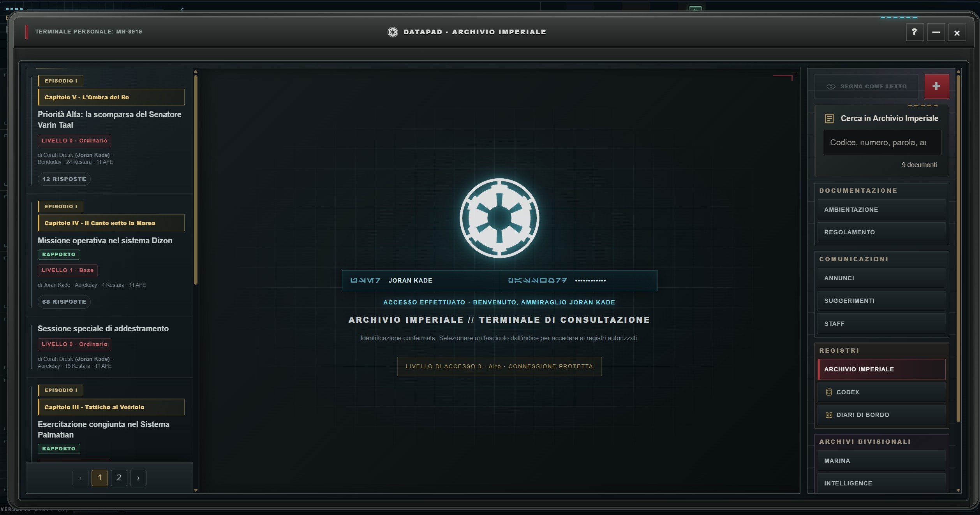Viewport: 980px width, 515px height.
Task: Open Sessione speciale di addestramento
Action: pyautogui.click(x=103, y=329)
